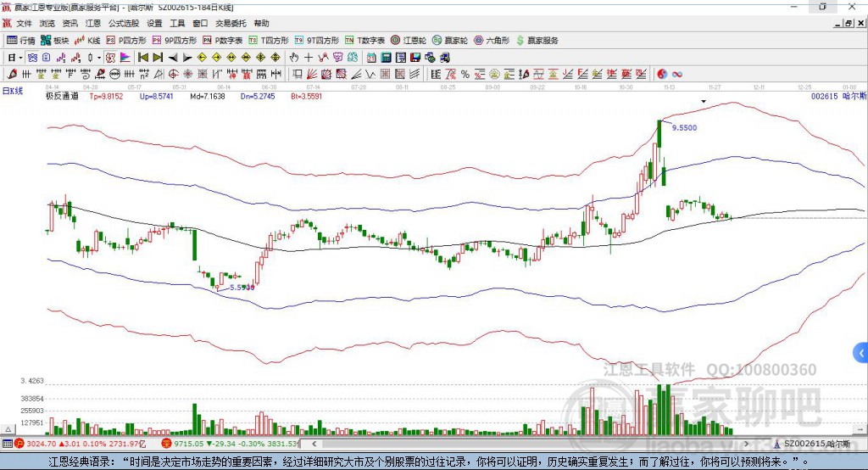Expand side panel with blue chevron button

860,353
